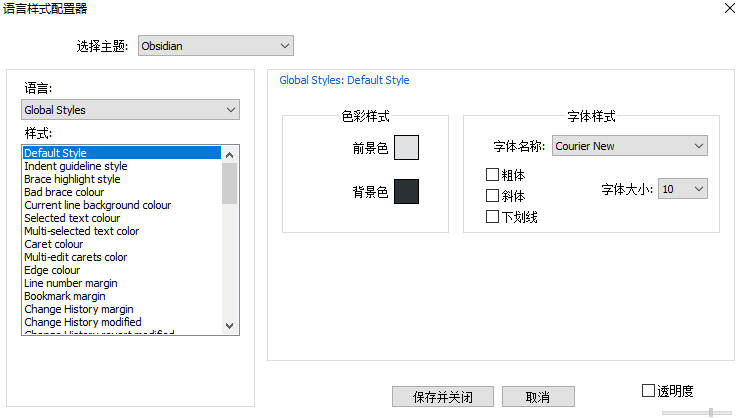This screenshot has height=418, width=741.
Task: Select Bad brace colour
Action: click(122, 192)
